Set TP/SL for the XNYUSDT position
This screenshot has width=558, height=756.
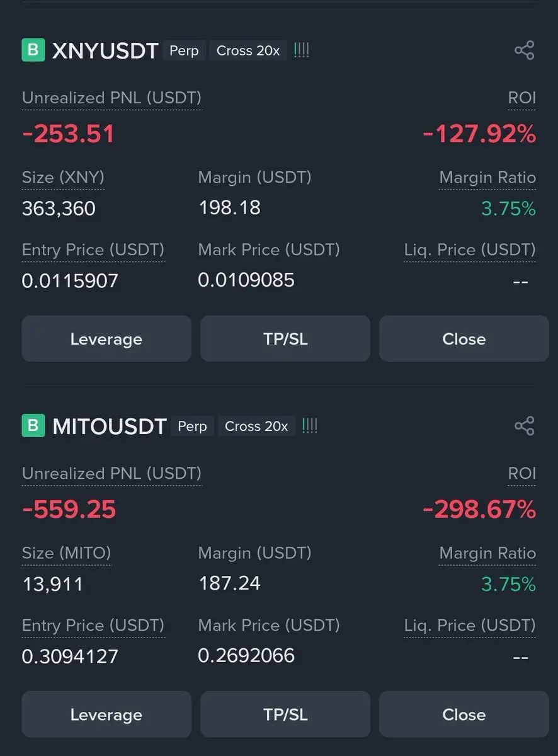click(285, 339)
